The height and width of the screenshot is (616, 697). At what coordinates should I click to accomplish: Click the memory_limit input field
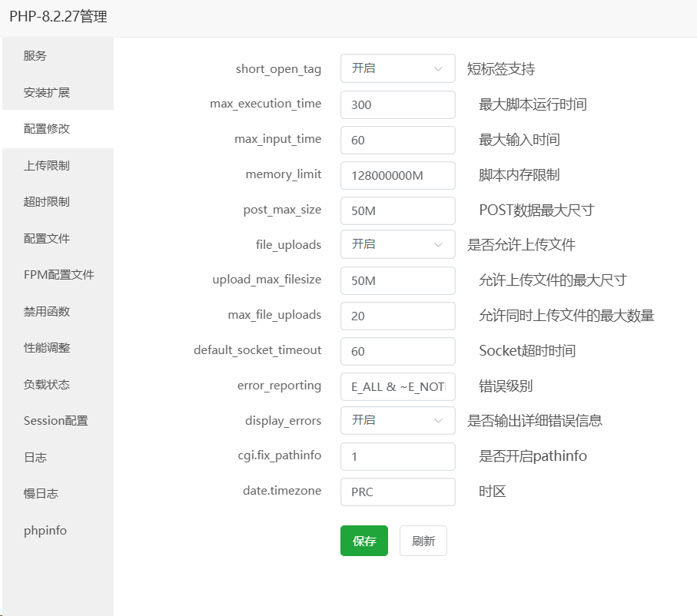[397, 175]
